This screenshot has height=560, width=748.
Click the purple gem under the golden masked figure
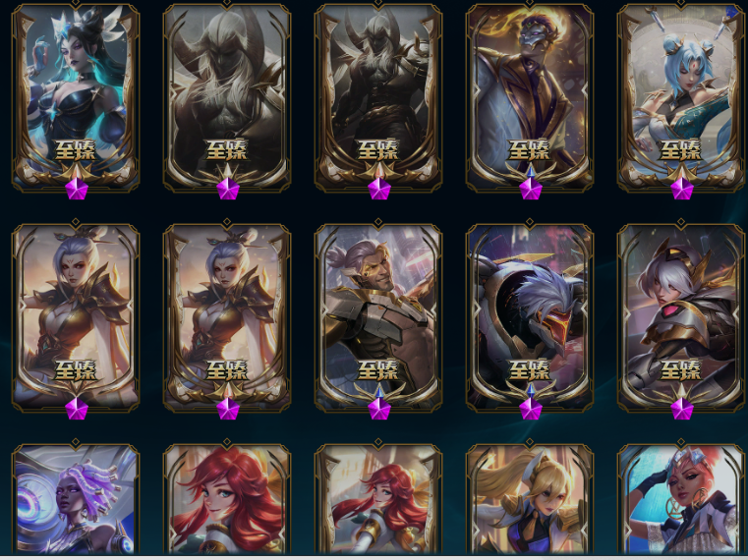pos(531,189)
